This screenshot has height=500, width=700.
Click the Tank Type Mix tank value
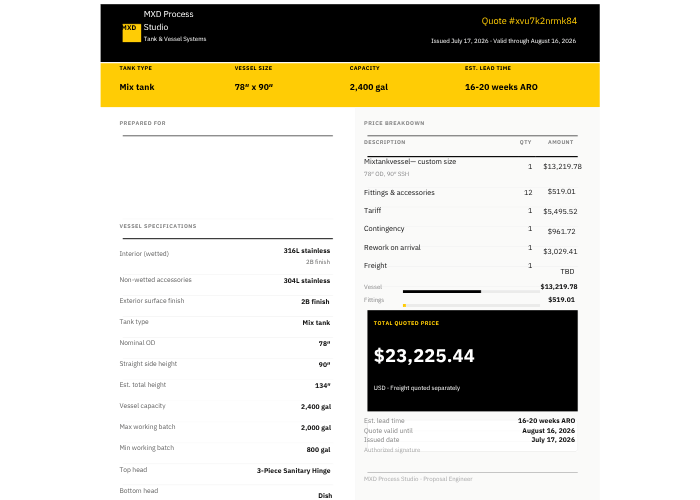pyautogui.click(x=137, y=87)
